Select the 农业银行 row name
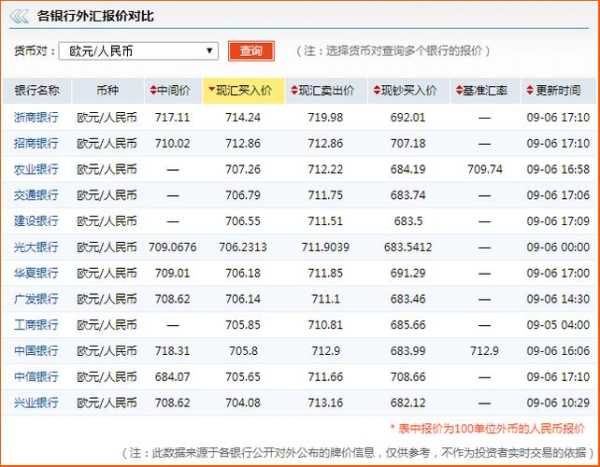The width and height of the screenshot is (600, 467). [37, 169]
